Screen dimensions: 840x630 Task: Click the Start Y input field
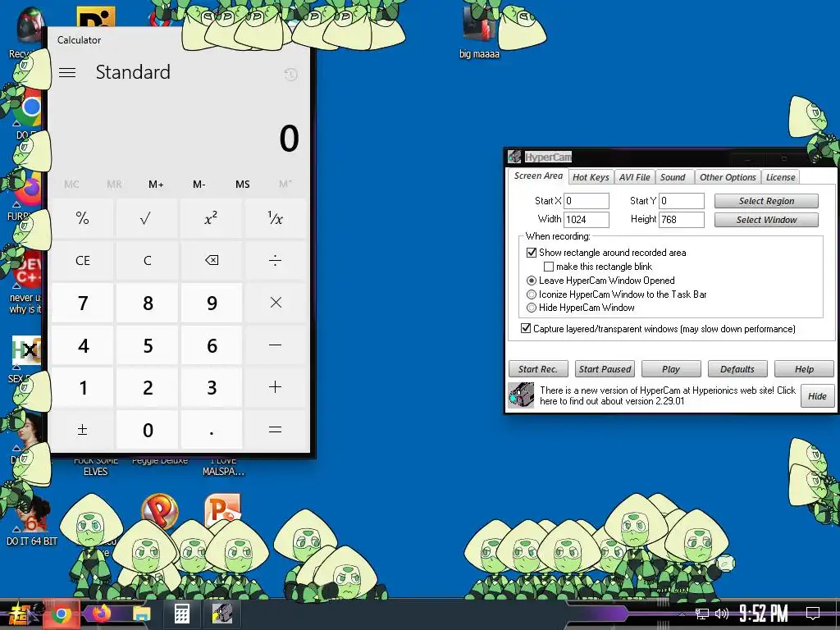pyautogui.click(x=682, y=201)
